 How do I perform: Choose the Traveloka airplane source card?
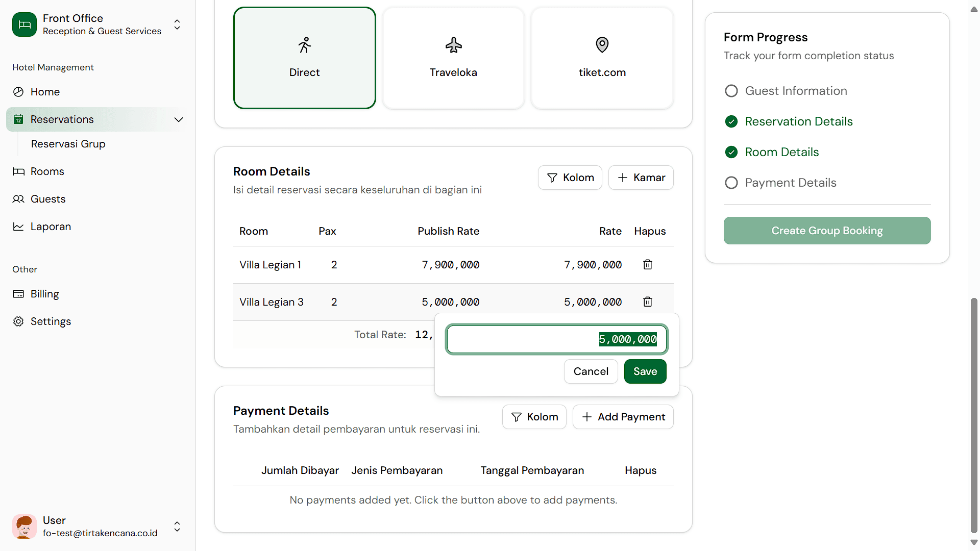[453, 58]
